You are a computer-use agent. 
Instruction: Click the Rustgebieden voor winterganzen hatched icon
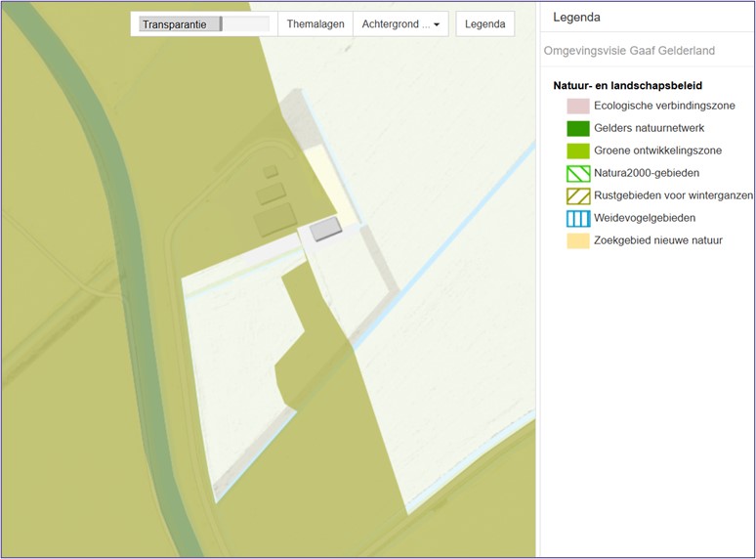pyautogui.click(x=578, y=195)
